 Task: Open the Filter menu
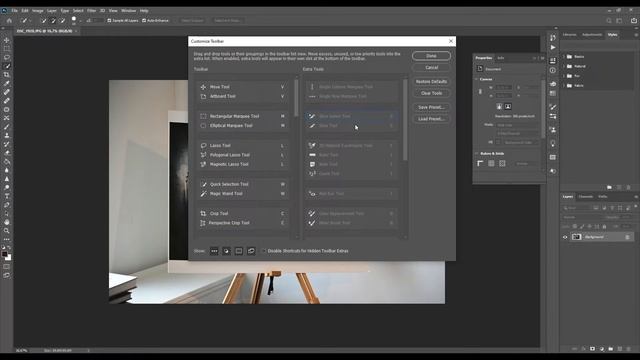pos(91,11)
